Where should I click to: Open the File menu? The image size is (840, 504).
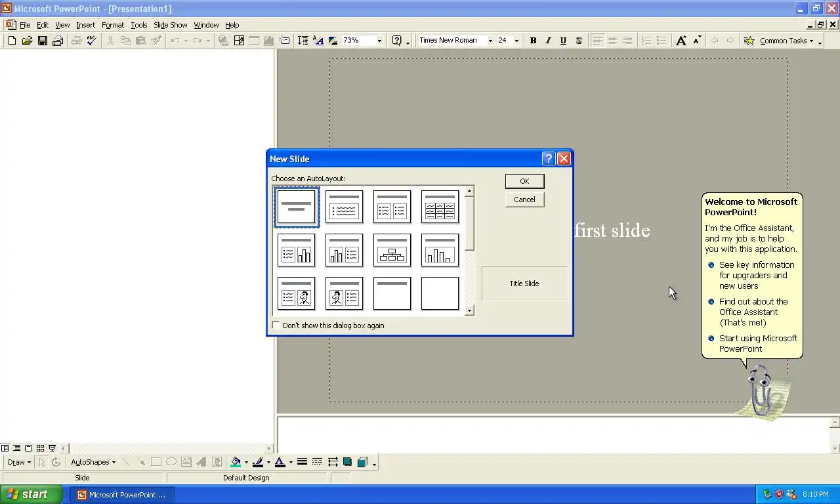click(25, 25)
